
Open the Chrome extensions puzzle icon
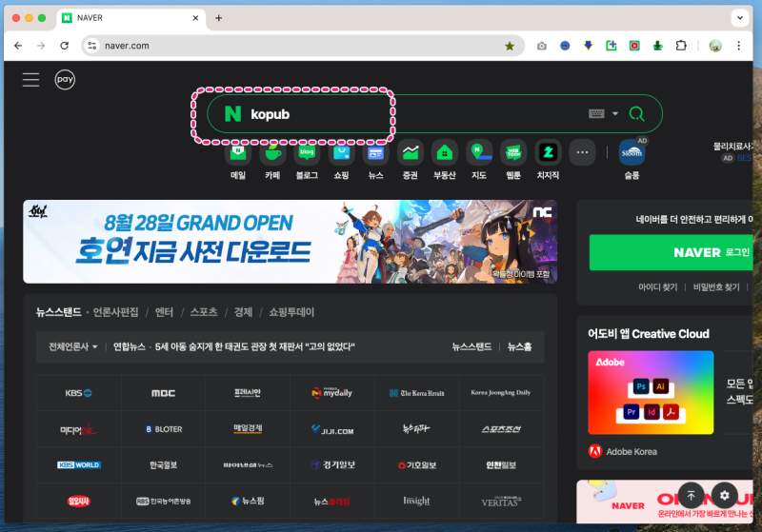[681, 46]
